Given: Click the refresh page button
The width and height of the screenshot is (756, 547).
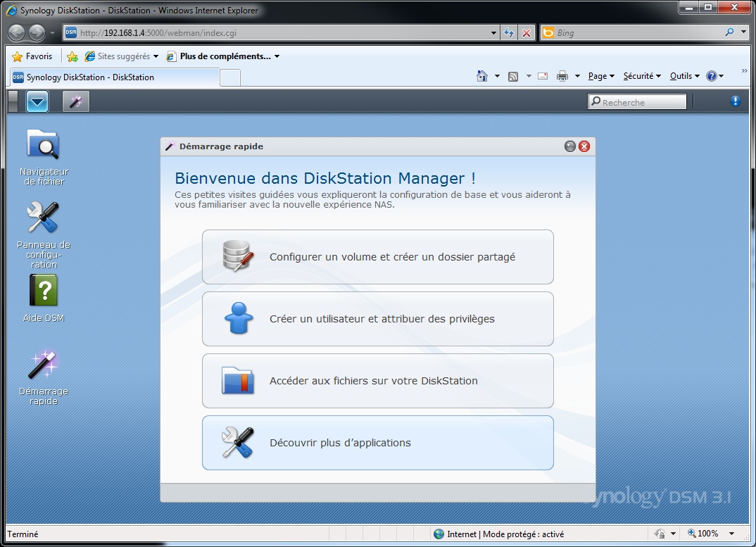Looking at the screenshot, I should tap(509, 33).
